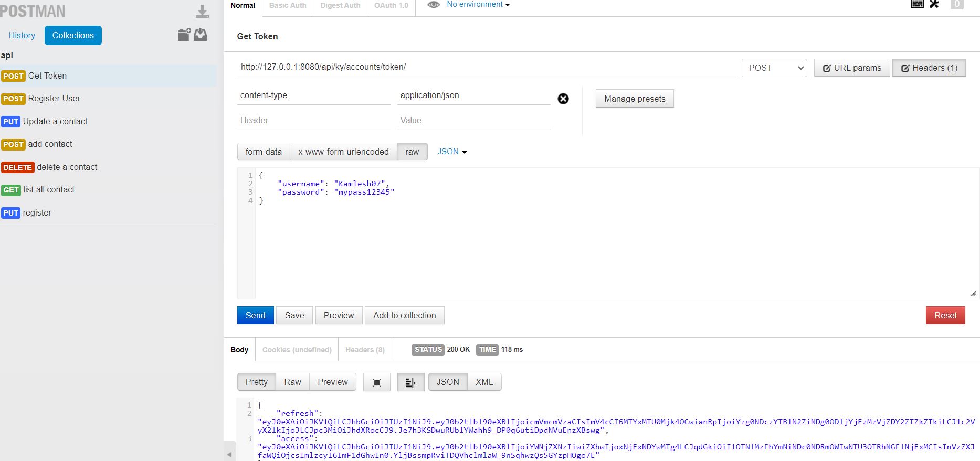This screenshot has height=461, width=980.
Task: Click the empty Header name field
Action: (314, 121)
